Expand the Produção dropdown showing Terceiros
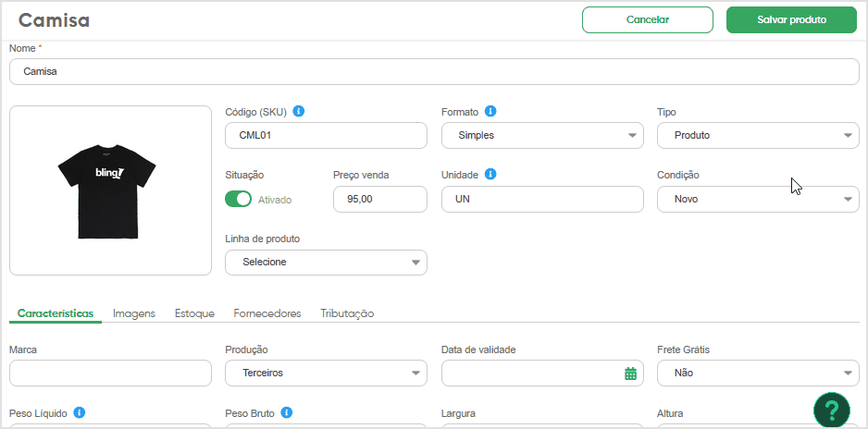Viewport: 868px width, 429px height. coord(326,374)
